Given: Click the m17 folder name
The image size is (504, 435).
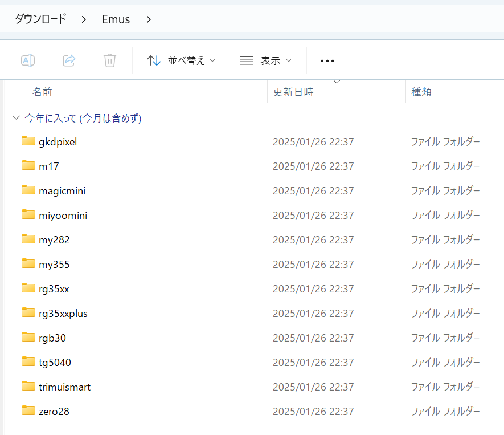Looking at the screenshot, I should click(x=49, y=166).
